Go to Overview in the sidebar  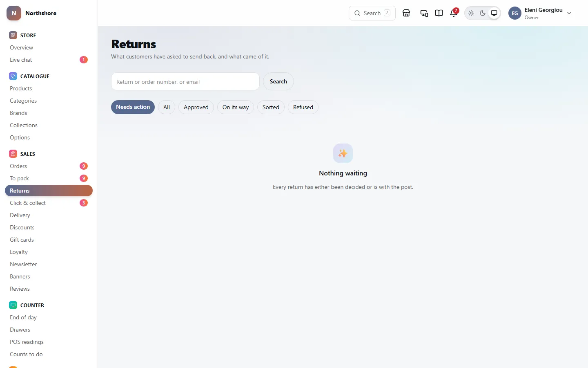[49, 47]
